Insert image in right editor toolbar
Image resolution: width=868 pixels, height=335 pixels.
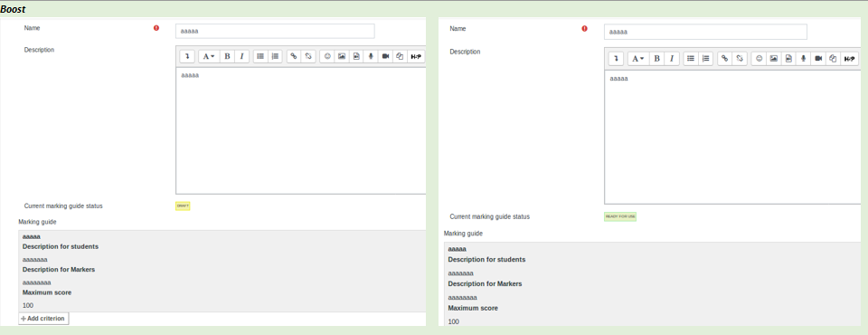pos(774,58)
